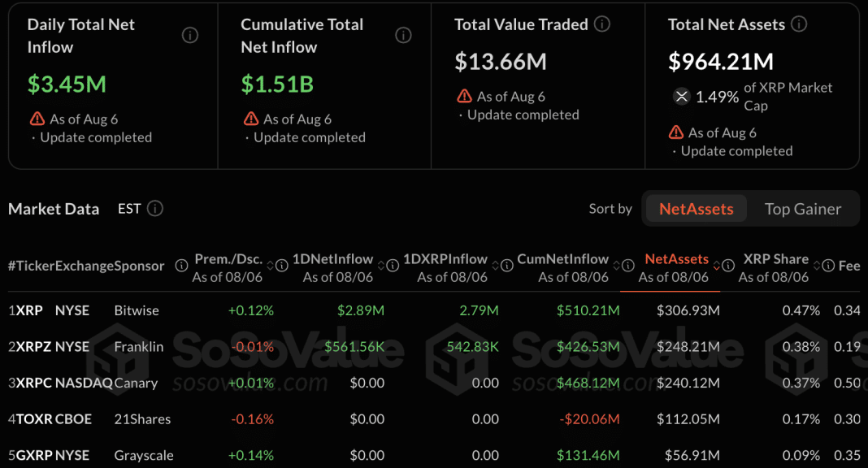Click the EST timezone info icon
The height and width of the screenshot is (468, 868).
click(155, 209)
